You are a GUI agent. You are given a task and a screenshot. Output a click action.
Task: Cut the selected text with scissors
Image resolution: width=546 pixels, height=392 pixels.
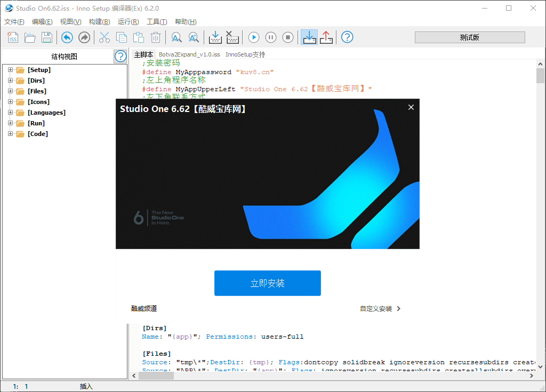(104, 37)
